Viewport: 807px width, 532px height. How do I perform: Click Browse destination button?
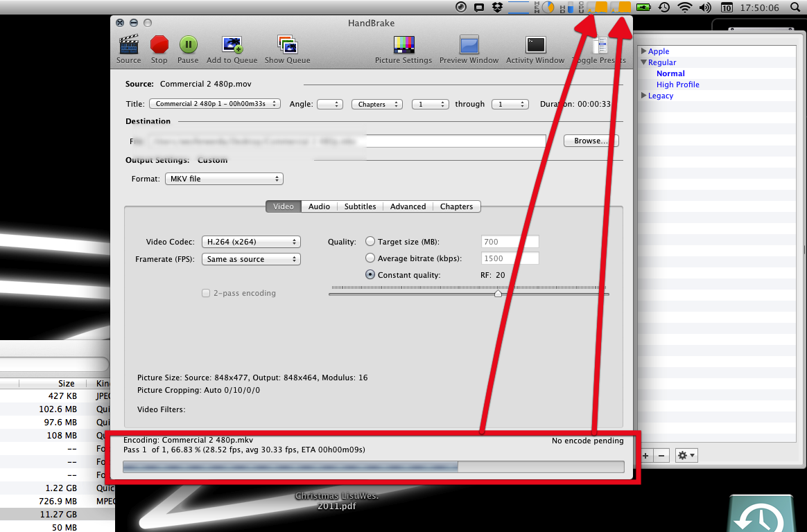591,141
